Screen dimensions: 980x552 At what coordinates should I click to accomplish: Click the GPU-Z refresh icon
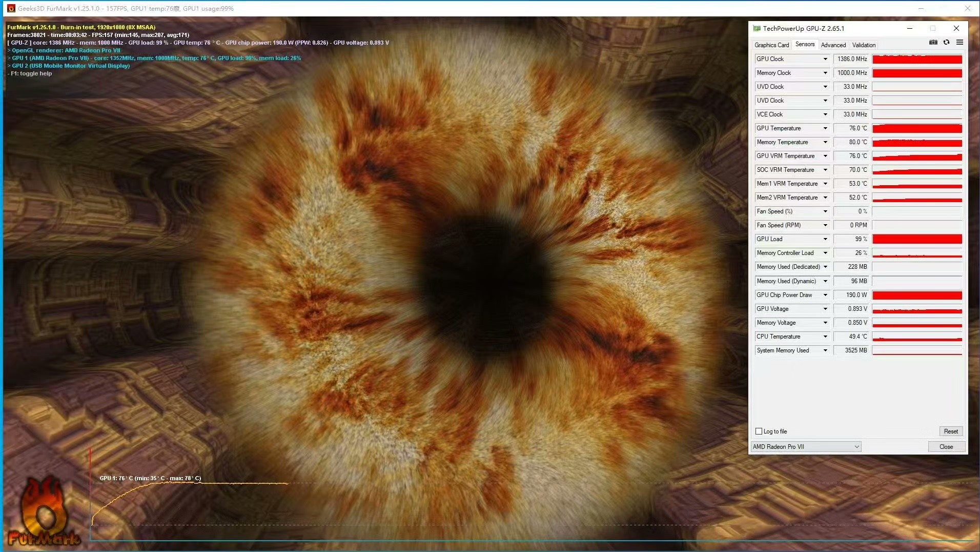(947, 43)
